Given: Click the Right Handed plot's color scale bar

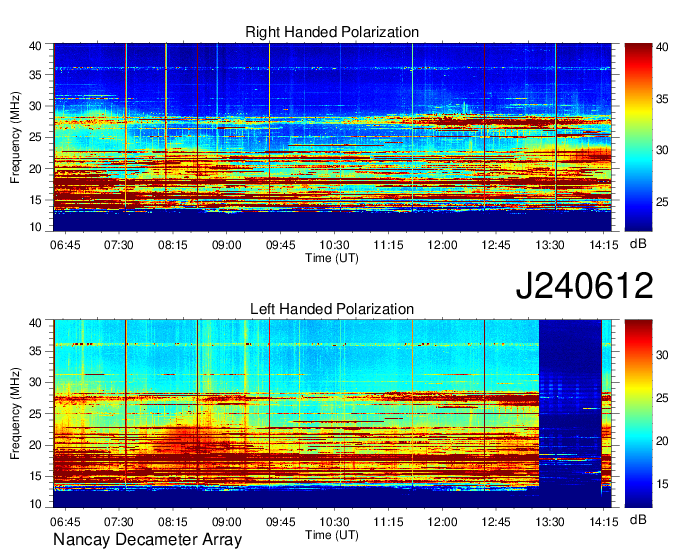Looking at the screenshot, I should coord(638,137).
